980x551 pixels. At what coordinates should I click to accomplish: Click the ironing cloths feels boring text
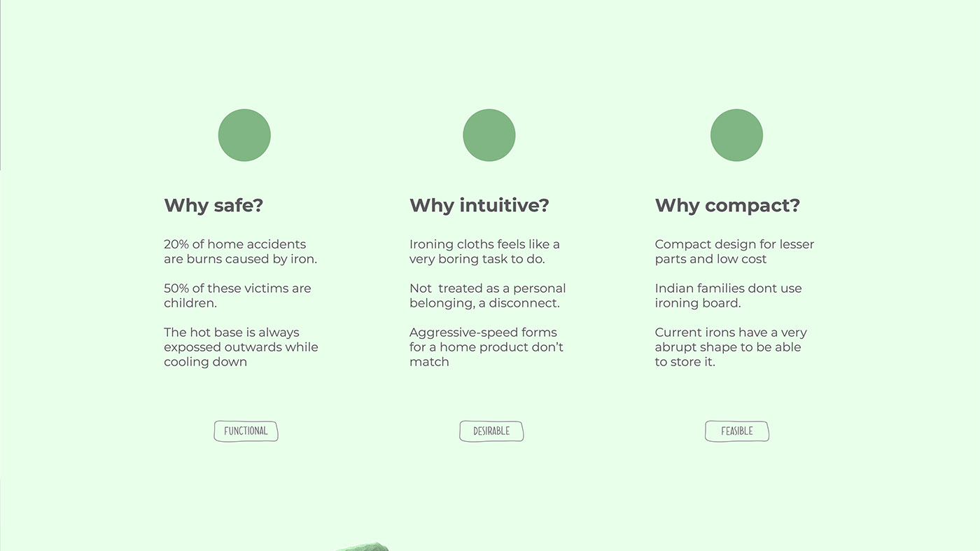coord(484,251)
